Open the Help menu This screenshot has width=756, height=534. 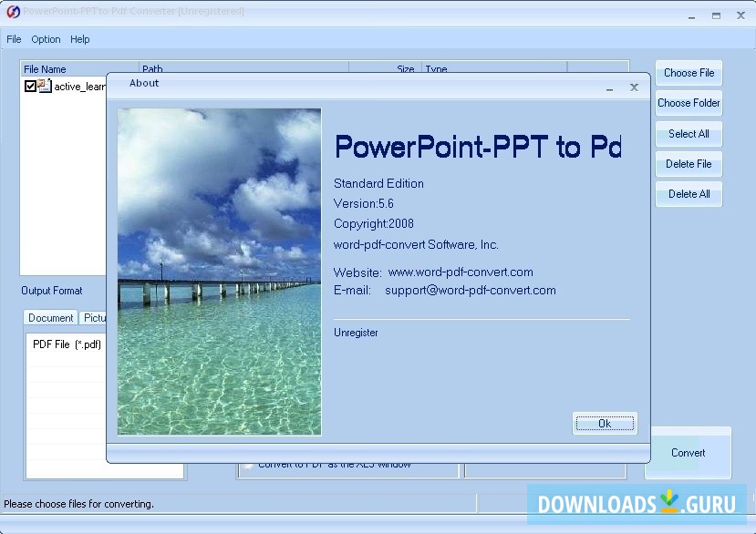click(80, 39)
